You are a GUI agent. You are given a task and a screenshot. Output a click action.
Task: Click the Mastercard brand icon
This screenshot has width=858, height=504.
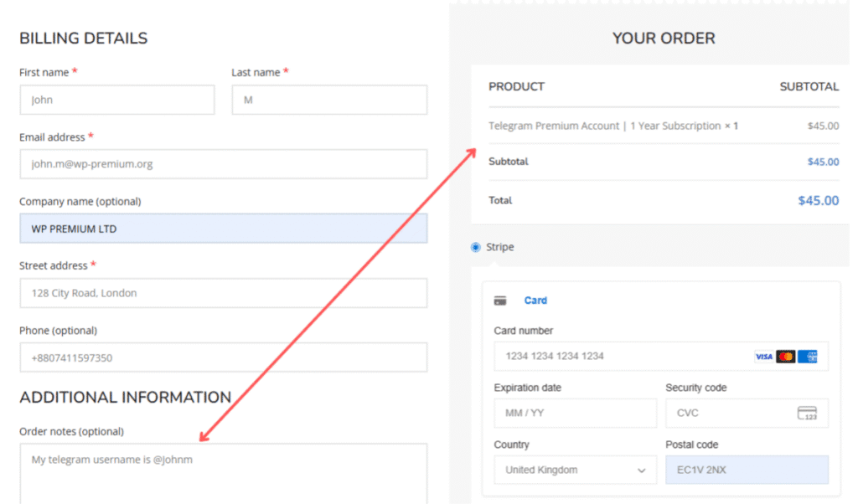click(x=786, y=356)
